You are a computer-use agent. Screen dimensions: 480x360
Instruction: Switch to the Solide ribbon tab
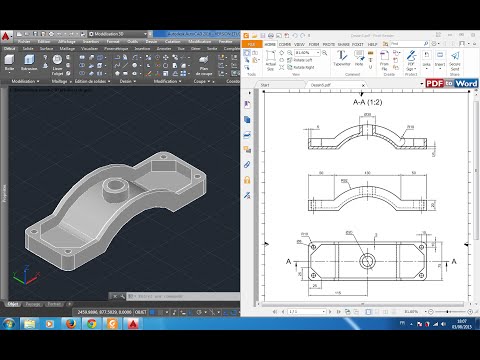point(28,49)
